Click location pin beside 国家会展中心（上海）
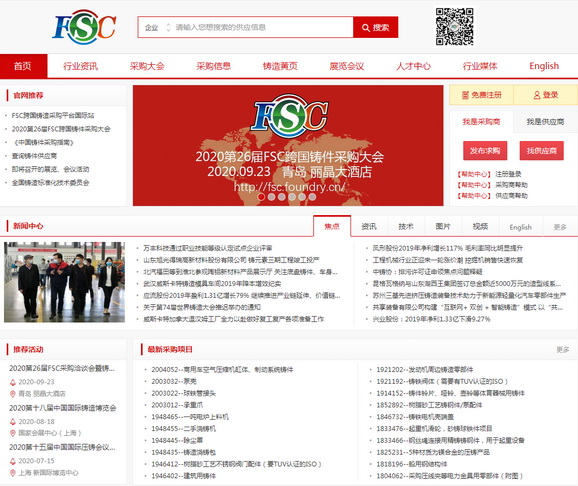The height and width of the screenshot is (486, 578). click(x=13, y=433)
